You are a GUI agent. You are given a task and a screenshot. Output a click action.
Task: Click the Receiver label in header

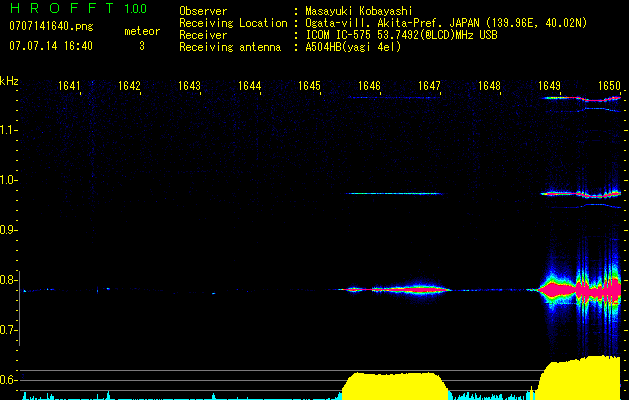coord(203,35)
